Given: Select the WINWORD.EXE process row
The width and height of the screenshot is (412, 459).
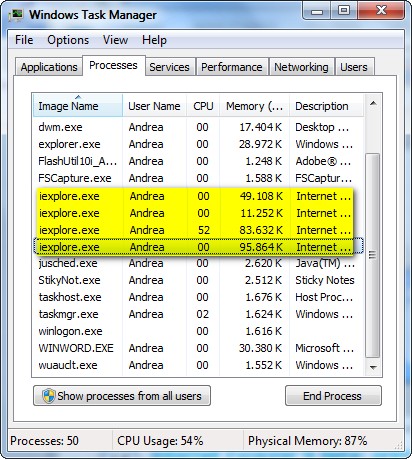Looking at the screenshot, I should coord(198,348).
